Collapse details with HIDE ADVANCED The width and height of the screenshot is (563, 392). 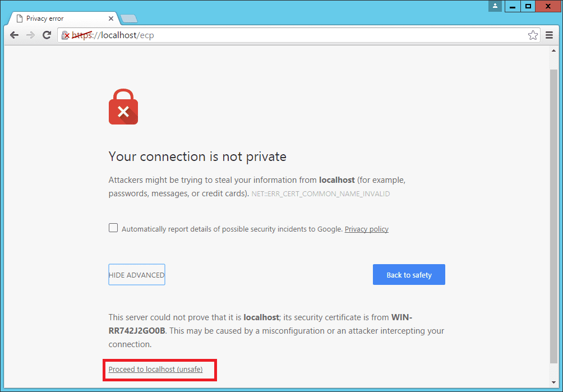[x=136, y=274]
